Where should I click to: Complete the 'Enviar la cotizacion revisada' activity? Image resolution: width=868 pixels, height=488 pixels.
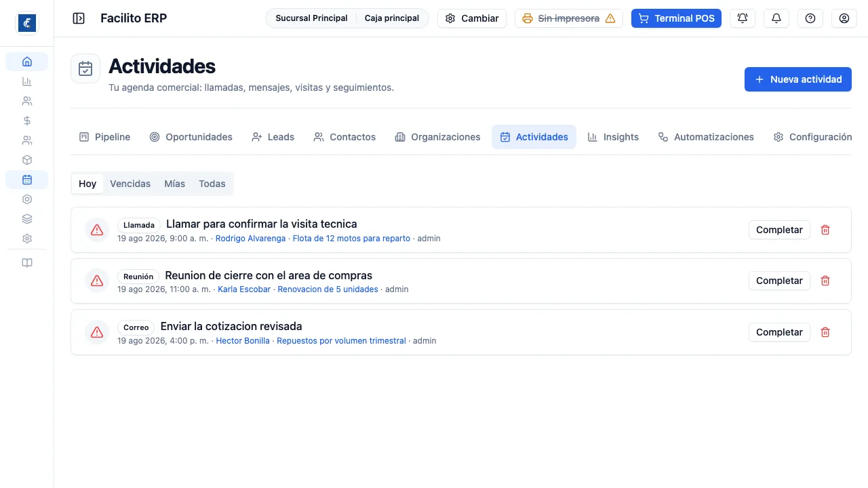tap(779, 332)
